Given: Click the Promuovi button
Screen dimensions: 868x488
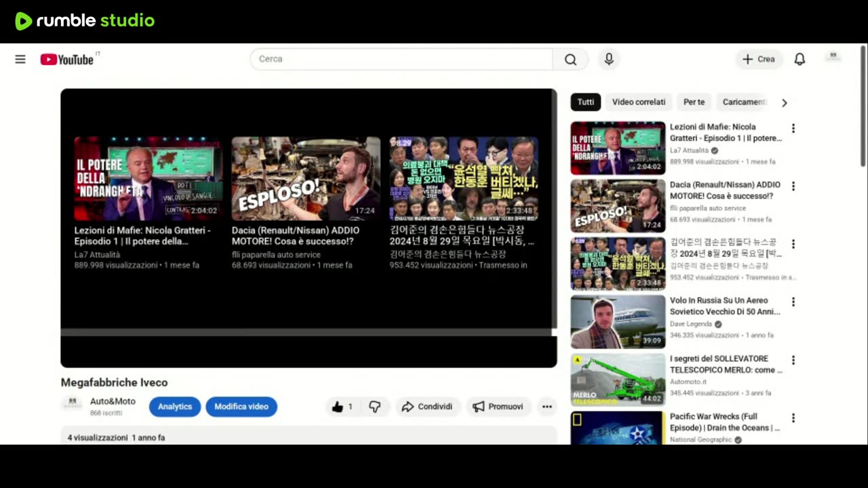Looking at the screenshot, I should tap(498, 407).
